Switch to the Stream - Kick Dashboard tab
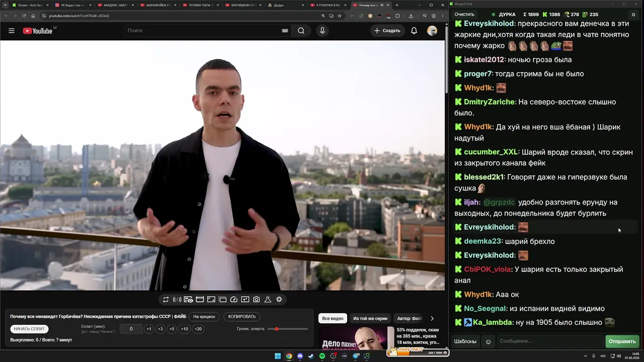Screen dimensions: 644x362 click(30, 5)
